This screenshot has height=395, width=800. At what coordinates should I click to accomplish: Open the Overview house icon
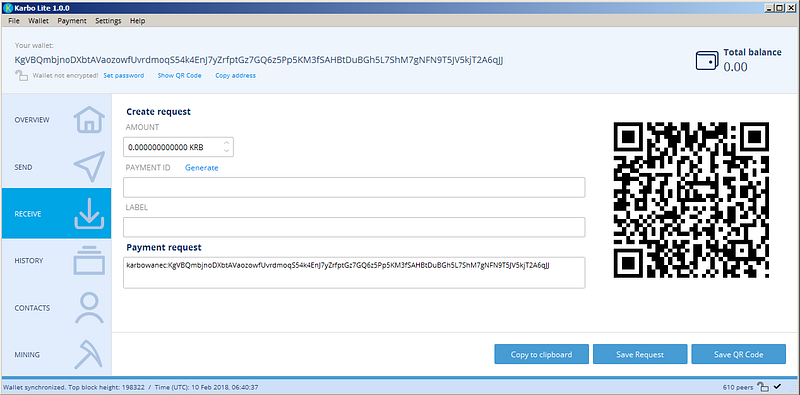89,120
